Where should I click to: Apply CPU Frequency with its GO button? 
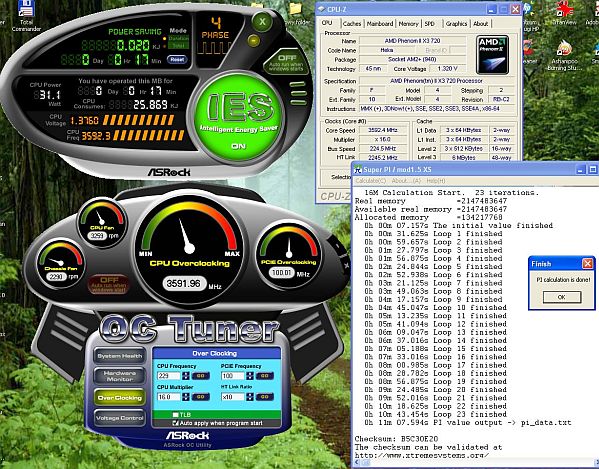[200, 376]
